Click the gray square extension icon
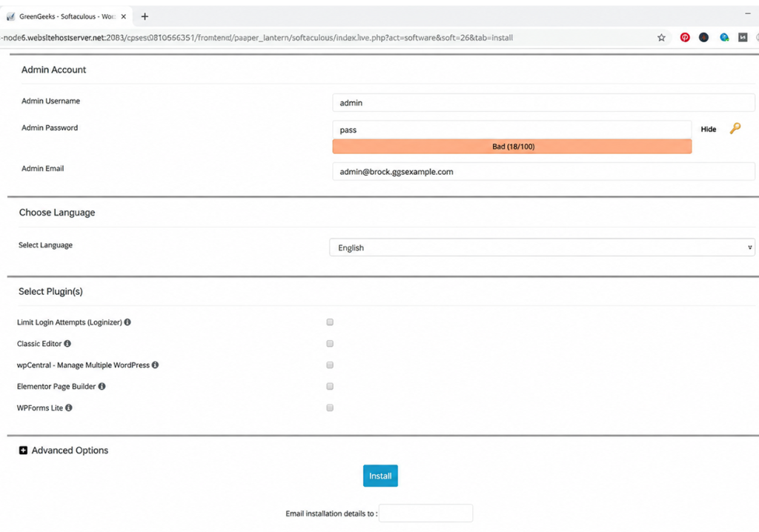Viewport: 759px width, 532px height. 742,38
